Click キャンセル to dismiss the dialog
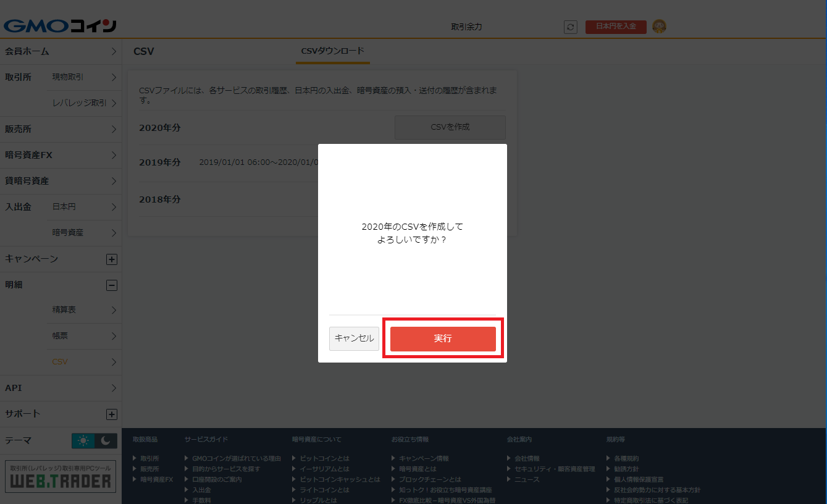827x504 pixels. (353, 338)
